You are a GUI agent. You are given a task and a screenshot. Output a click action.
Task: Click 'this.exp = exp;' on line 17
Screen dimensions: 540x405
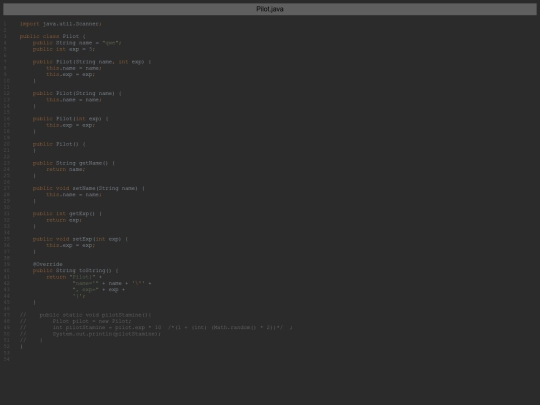pyautogui.click(x=70, y=125)
